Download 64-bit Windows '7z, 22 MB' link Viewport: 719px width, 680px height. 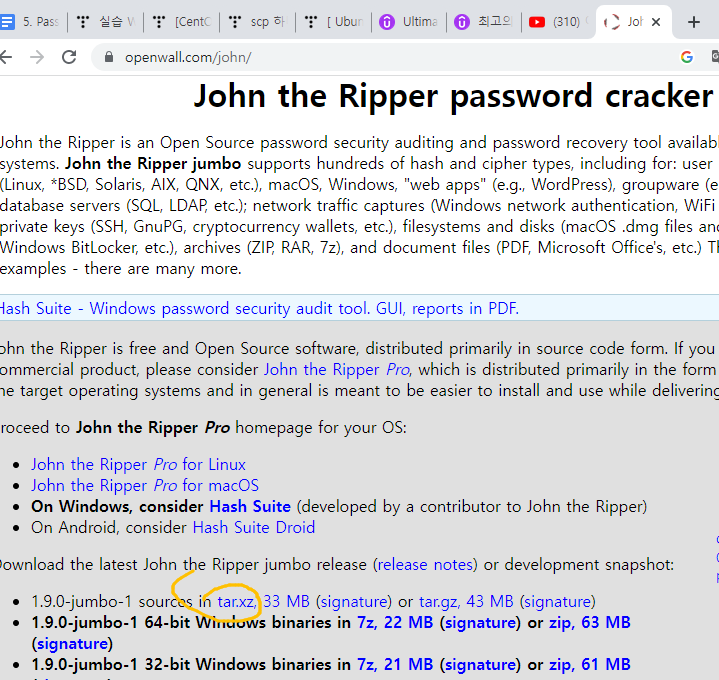pyautogui.click(x=395, y=623)
